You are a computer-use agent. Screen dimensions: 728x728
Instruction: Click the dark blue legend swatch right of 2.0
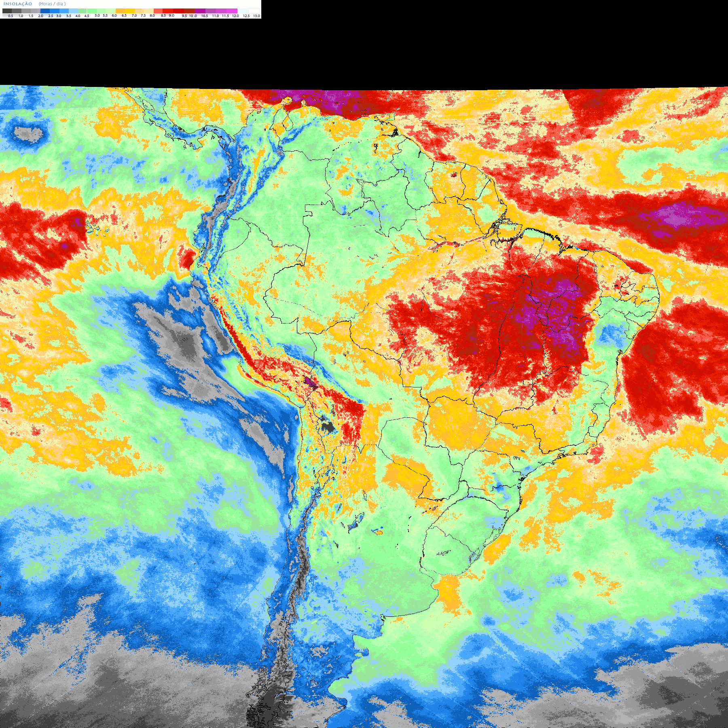pos(45,11)
